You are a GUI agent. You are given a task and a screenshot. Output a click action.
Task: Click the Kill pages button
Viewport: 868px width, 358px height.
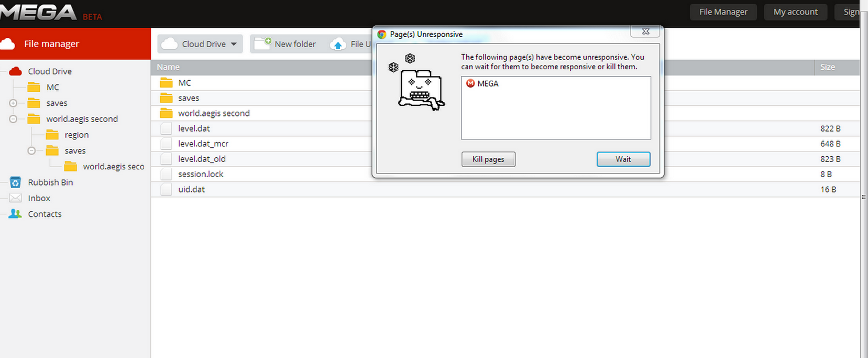coord(488,159)
